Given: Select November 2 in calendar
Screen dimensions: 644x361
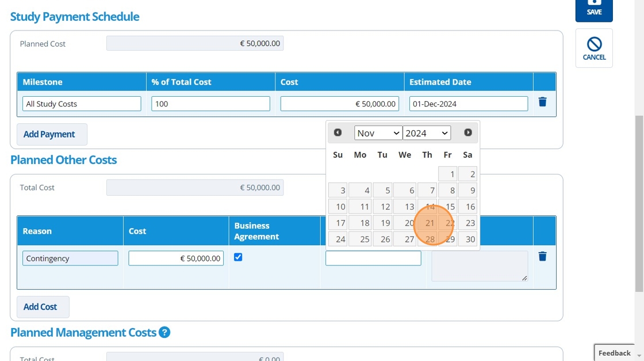Looking at the screenshot, I should coord(468,174).
